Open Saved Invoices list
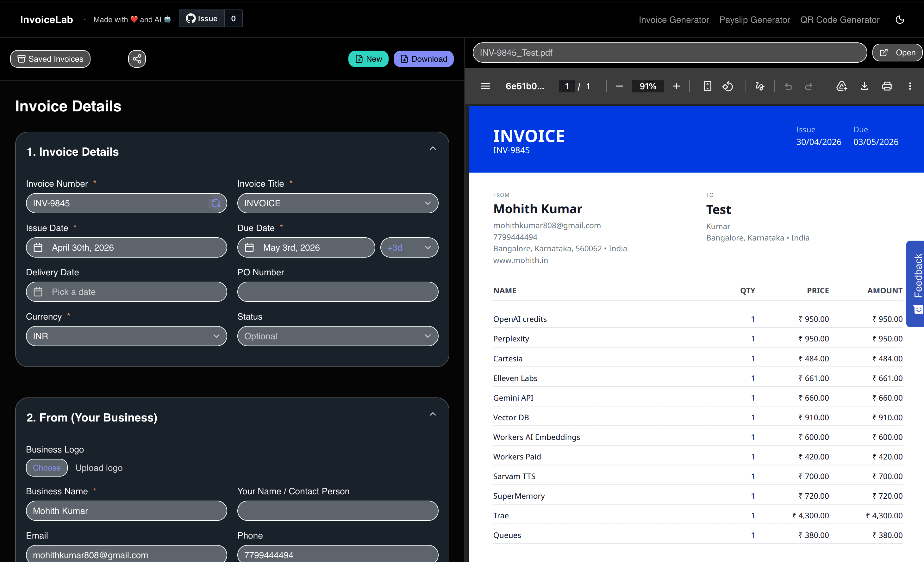Image resolution: width=924 pixels, height=562 pixels. (50, 59)
